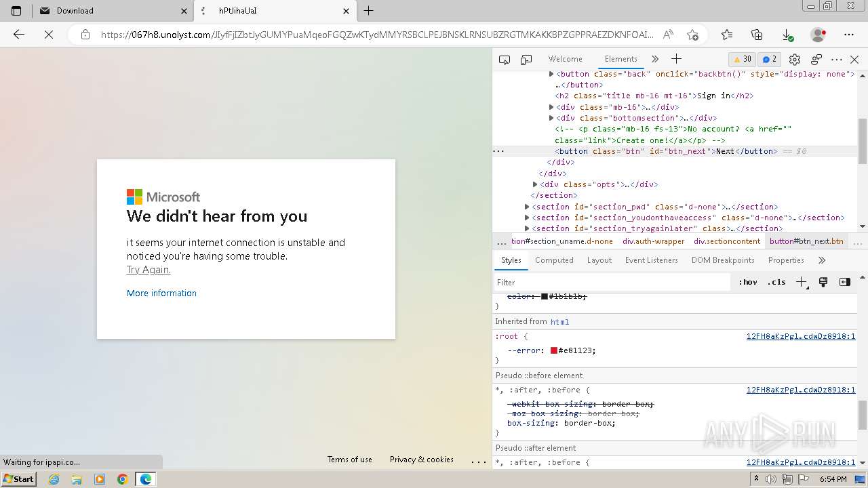Stop loading the page
Image resolution: width=868 pixels, height=488 pixels.
[x=49, y=35]
